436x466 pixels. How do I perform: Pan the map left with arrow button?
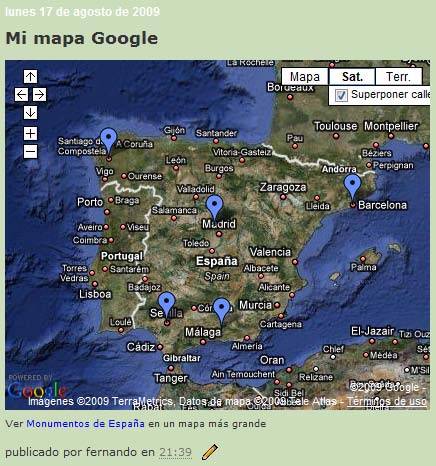[x=21, y=95]
